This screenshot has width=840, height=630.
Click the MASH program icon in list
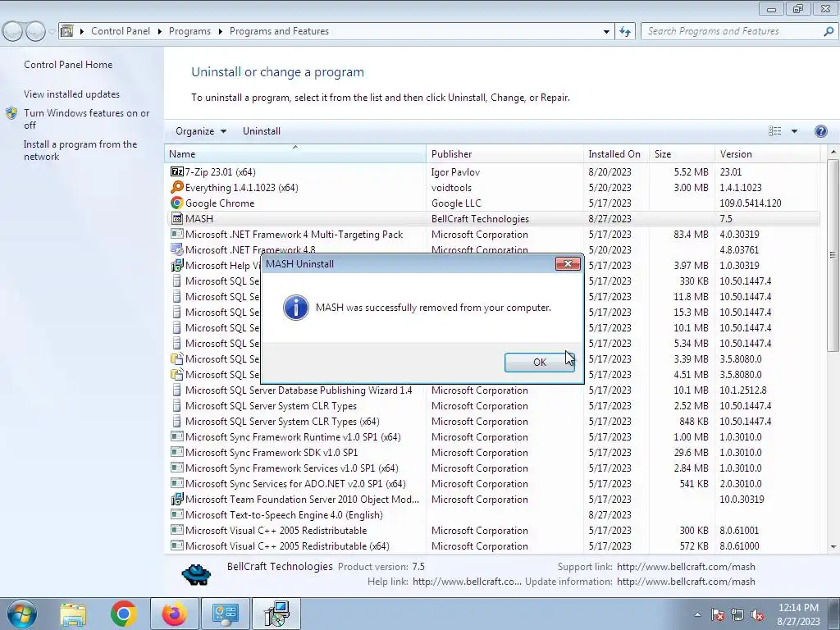[x=177, y=218]
